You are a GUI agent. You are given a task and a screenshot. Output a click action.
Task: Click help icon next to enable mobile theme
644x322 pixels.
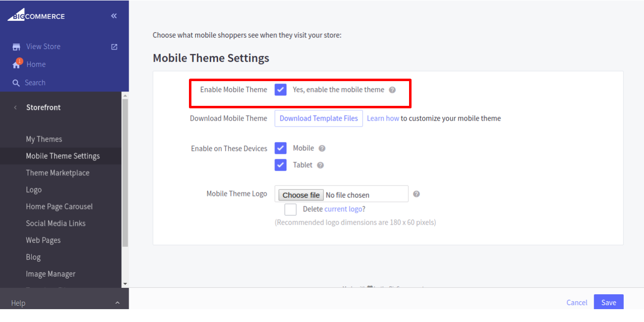[x=392, y=90]
